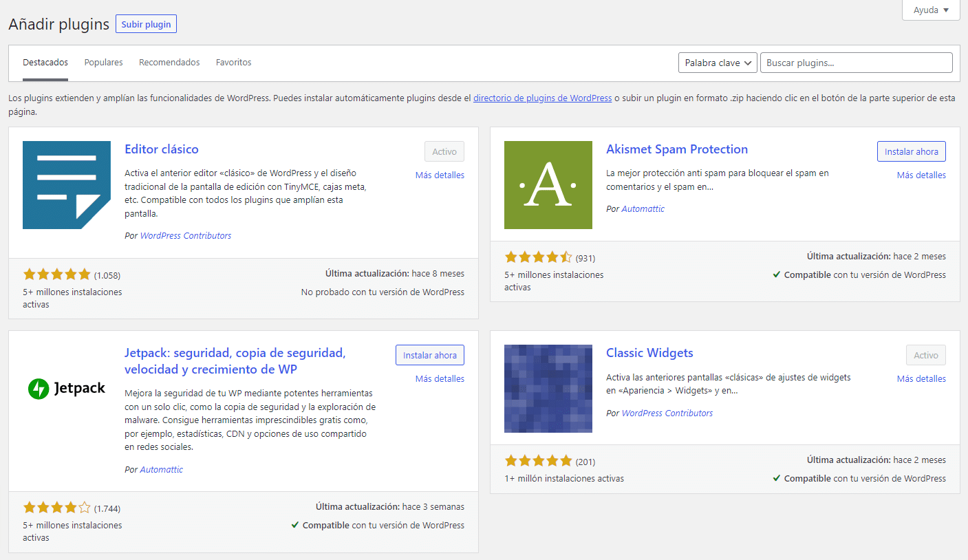The height and width of the screenshot is (560, 968).
Task: Switch to the Recomendados tab
Action: [x=169, y=63]
